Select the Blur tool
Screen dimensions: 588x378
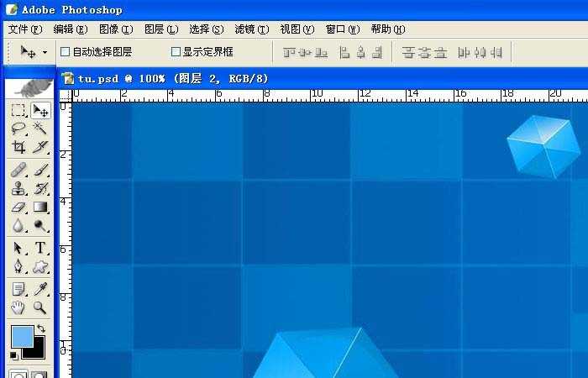coord(18,225)
